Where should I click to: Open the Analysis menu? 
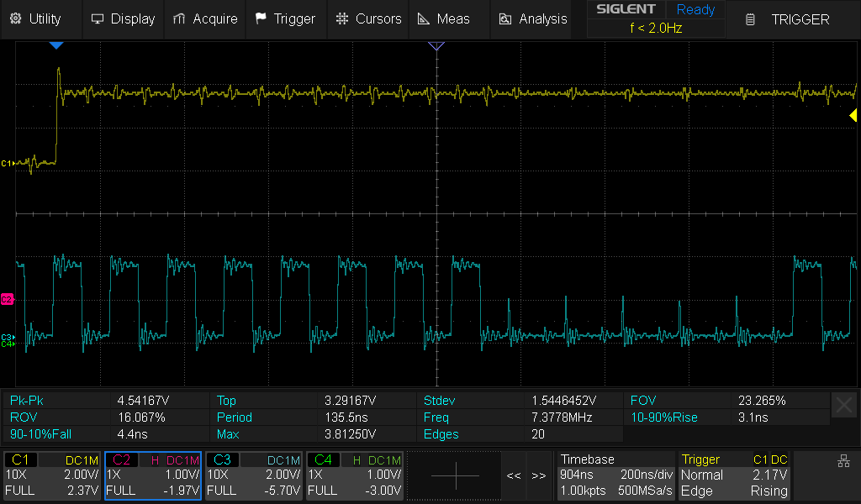(533, 18)
